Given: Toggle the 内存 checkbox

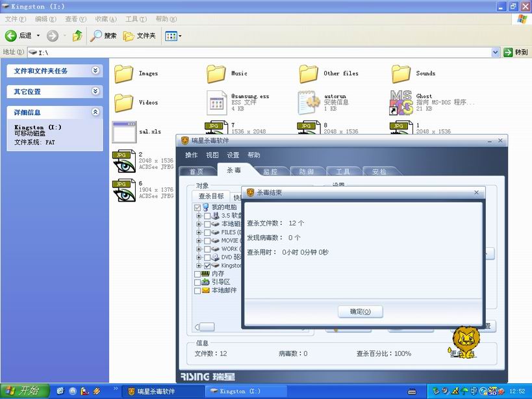Looking at the screenshot, I should click(197, 274).
